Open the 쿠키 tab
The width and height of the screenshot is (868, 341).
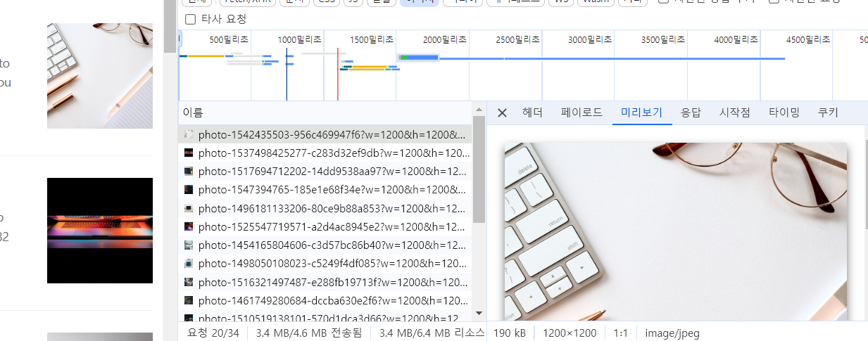point(827,112)
